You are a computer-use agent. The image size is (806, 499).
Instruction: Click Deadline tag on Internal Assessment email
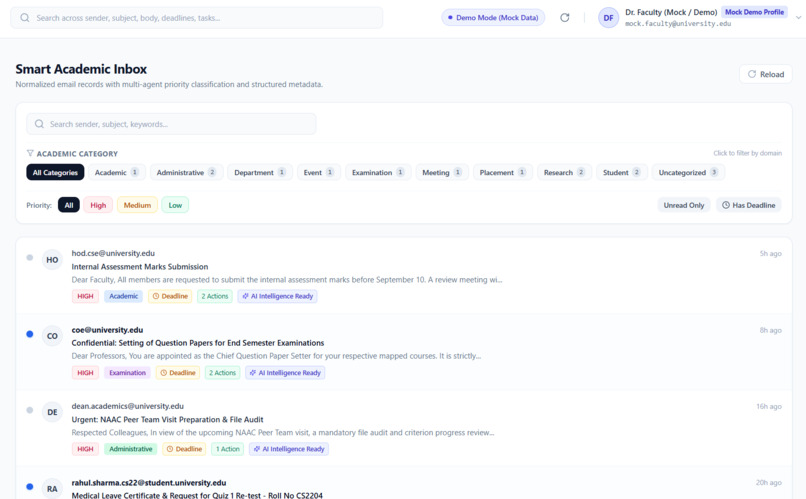tap(170, 296)
